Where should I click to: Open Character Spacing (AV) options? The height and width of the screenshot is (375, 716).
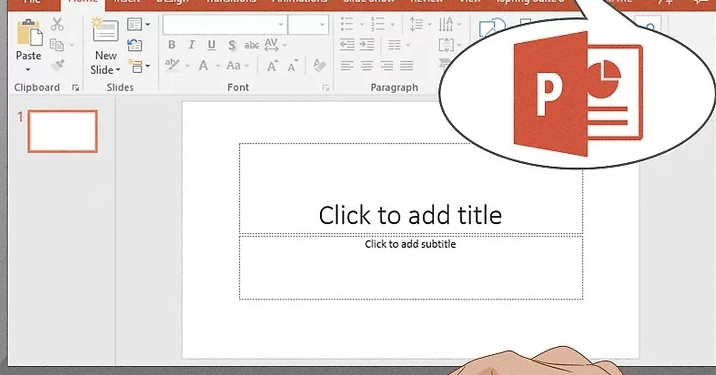[x=275, y=45]
